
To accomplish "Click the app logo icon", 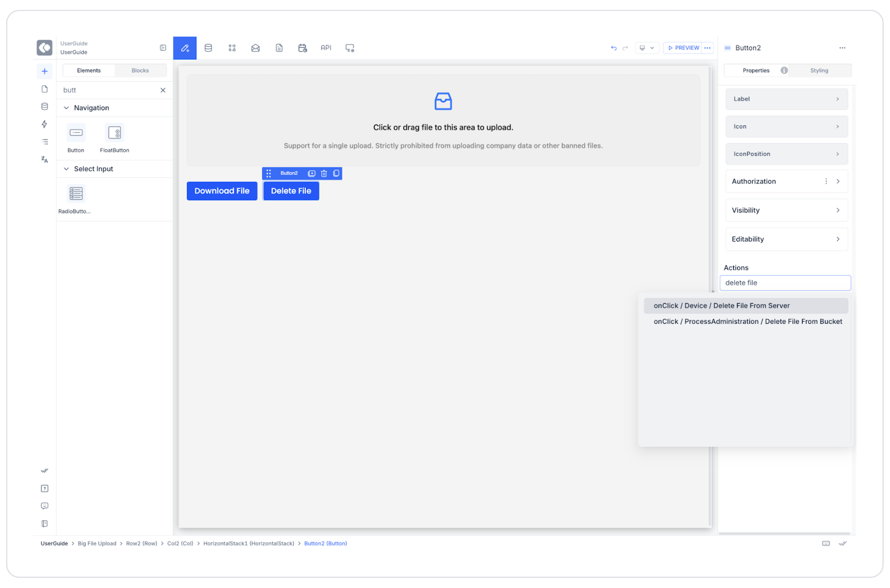I will [44, 48].
